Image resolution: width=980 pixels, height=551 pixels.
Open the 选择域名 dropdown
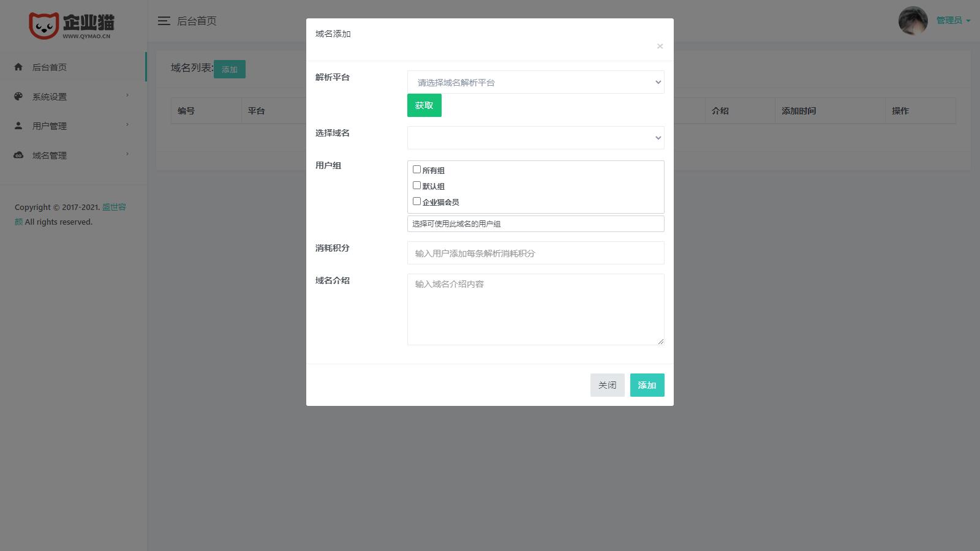tap(535, 138)
